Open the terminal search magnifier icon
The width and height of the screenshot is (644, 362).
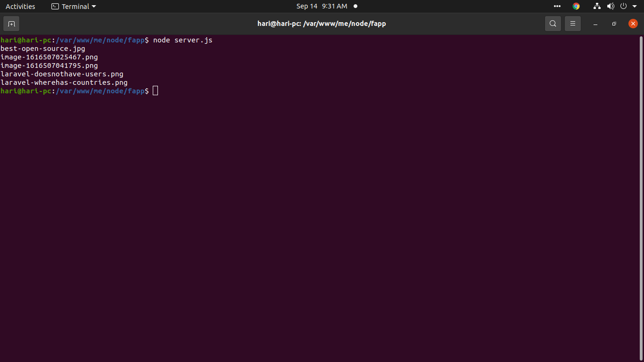(553, 24)
